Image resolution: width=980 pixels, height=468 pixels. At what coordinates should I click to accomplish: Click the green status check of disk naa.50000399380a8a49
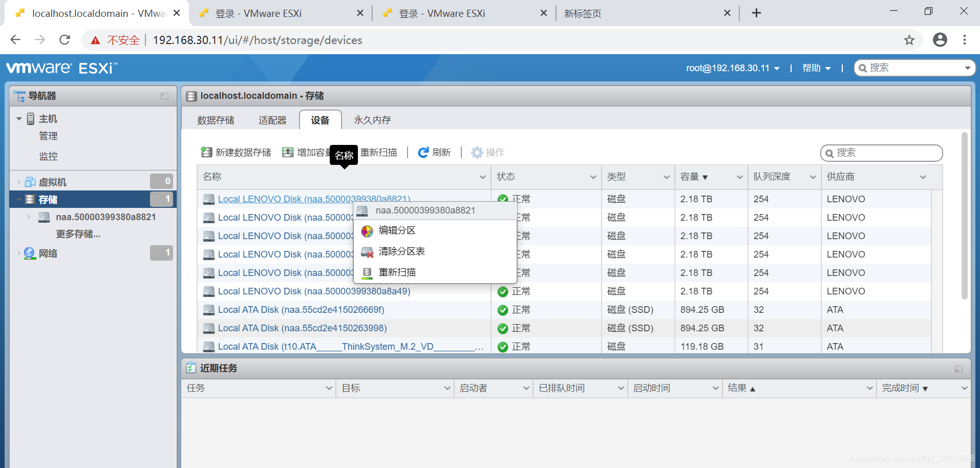(x=503, y=291)
